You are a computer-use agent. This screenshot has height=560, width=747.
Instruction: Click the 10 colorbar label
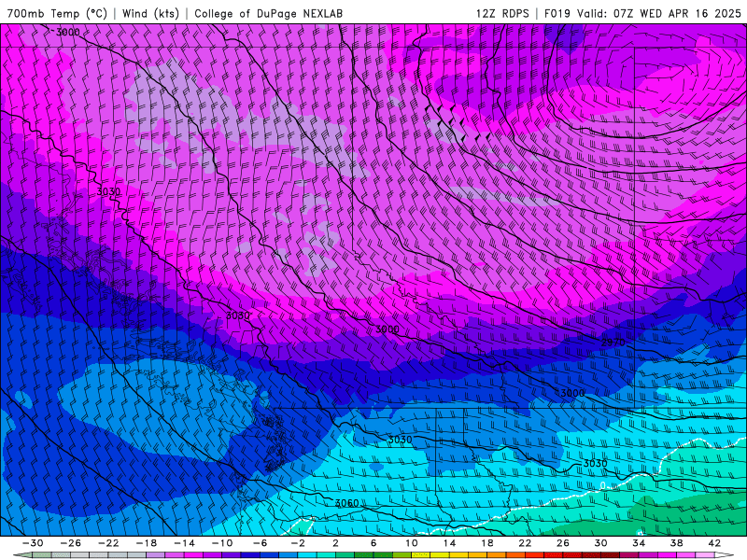[x=412, y=543]
